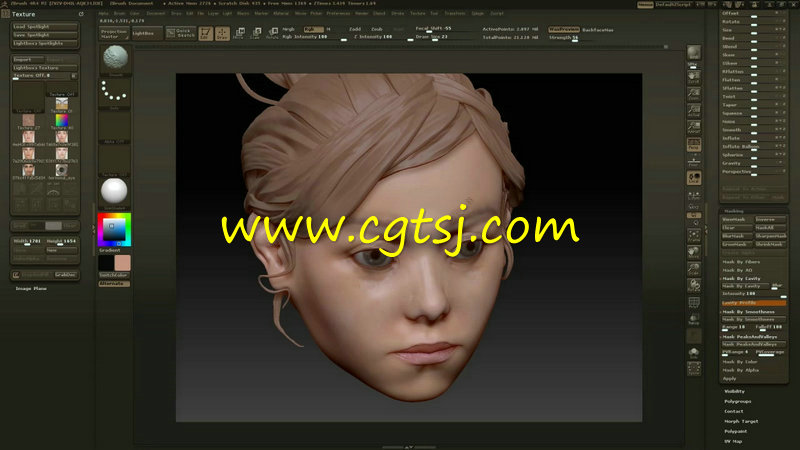Expand Mask PeaksAndValleys section

(x=750, y=337)
